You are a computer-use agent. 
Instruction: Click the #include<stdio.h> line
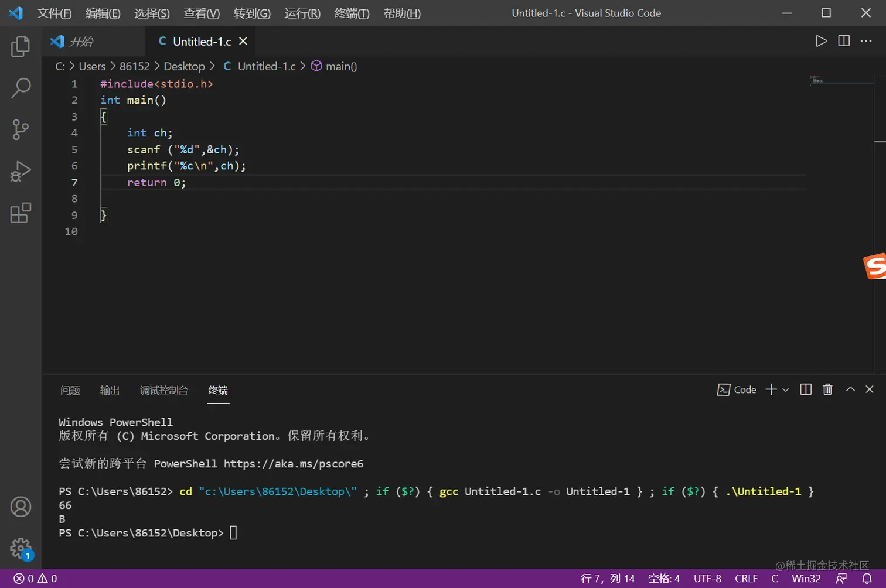click(x=156, y=84)
